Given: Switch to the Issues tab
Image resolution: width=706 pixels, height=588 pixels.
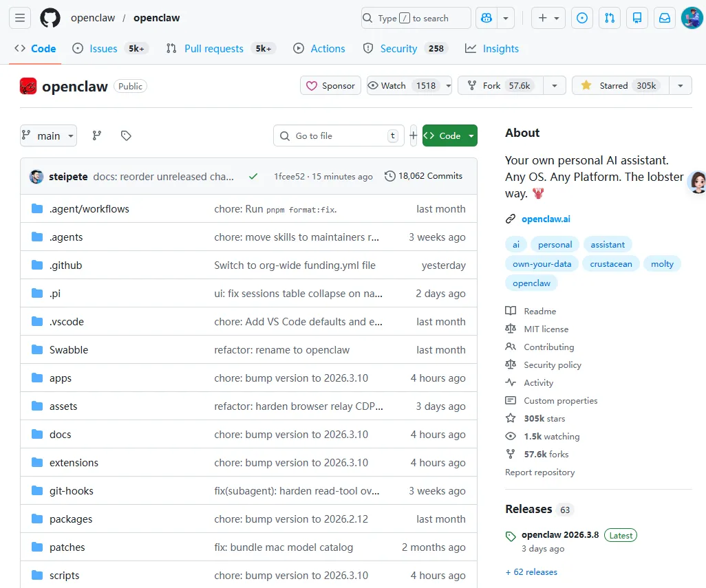Looking at the screenshot, I should (110, 49).
